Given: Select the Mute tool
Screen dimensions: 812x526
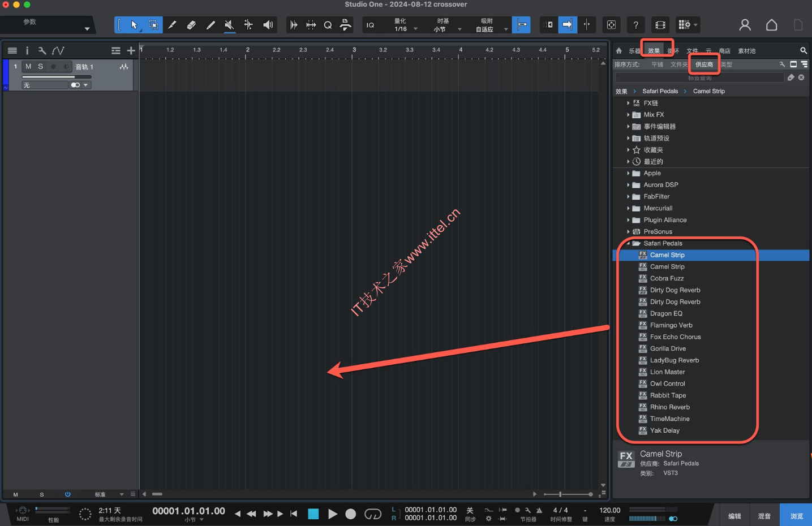Looking at the screenshot, I should click(x=229, y=25).
